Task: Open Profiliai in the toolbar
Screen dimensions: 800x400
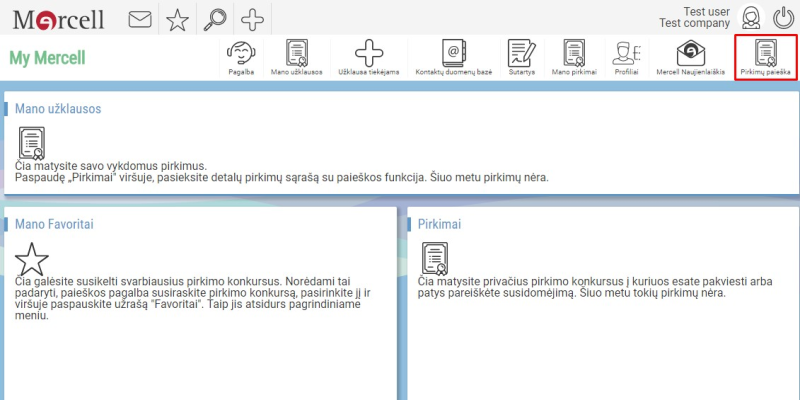Action: [x=627, y=58]
